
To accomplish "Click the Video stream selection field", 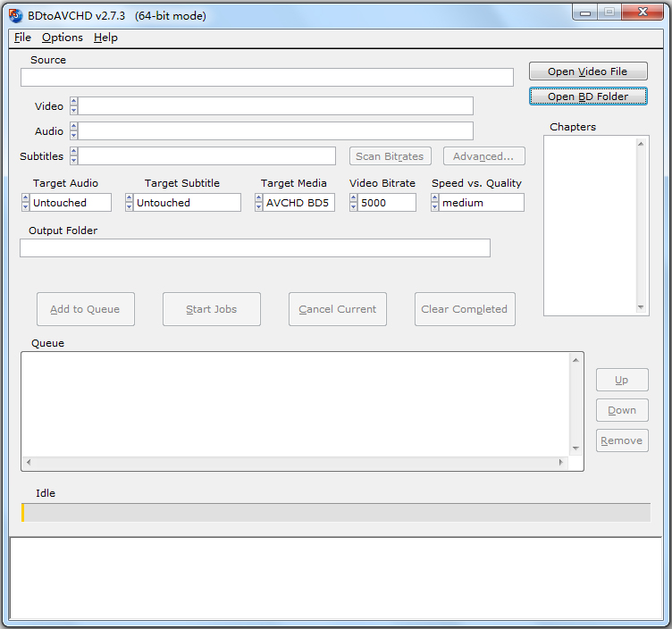I will (275, 105).
